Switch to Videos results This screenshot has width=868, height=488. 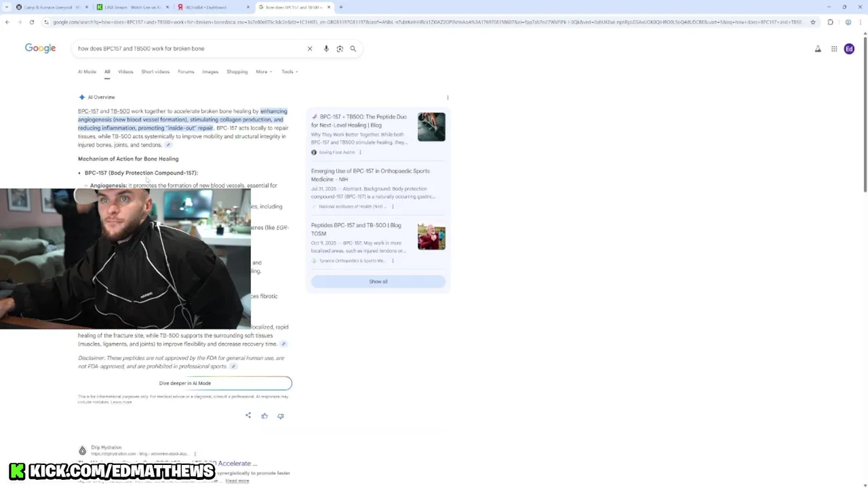125,71
